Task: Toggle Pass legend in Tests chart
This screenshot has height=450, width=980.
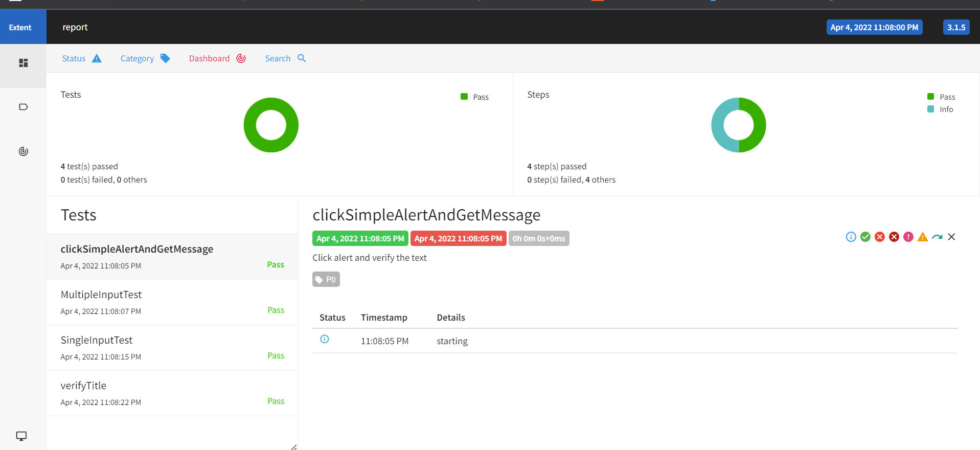Action: (x=474, y=97)
